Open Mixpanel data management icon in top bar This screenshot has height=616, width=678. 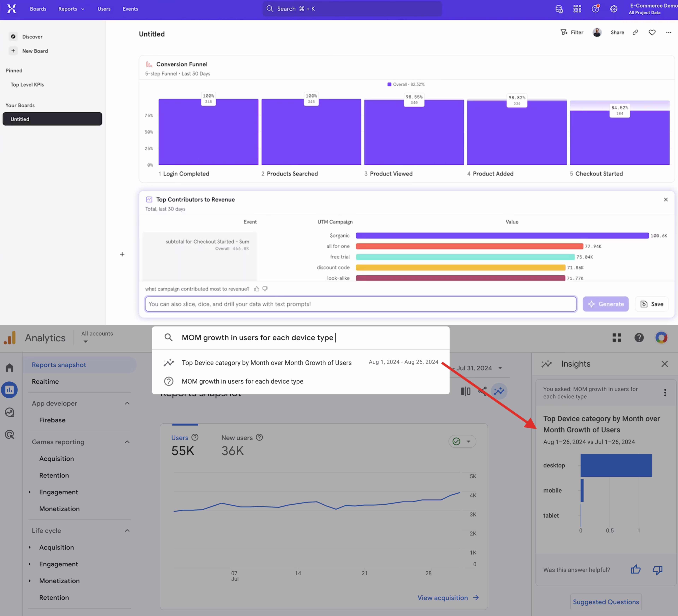[559, 9]
